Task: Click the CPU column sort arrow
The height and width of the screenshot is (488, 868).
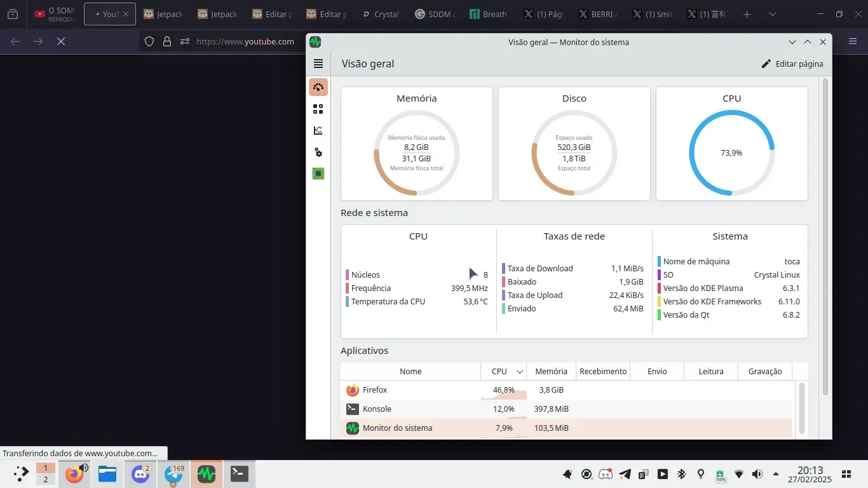Action: point(519,372)
